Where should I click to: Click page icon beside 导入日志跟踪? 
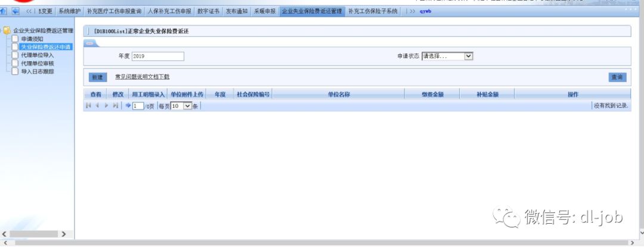[x=15, y=71]
